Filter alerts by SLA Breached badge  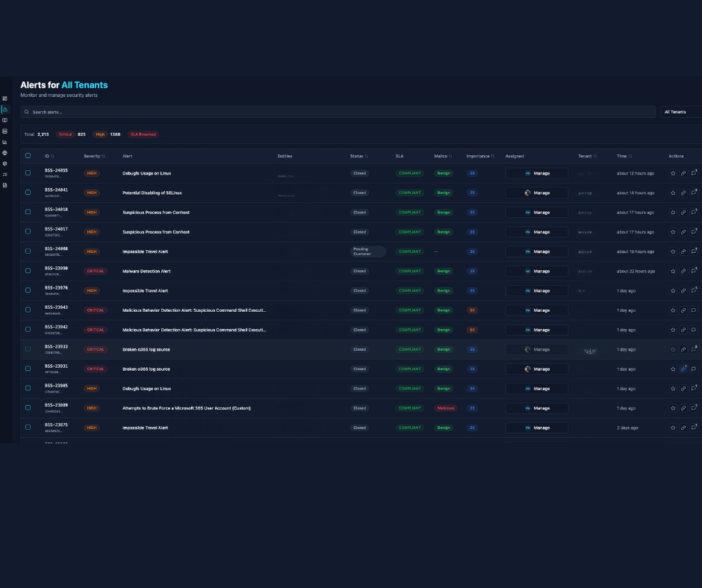pos(143,134)
